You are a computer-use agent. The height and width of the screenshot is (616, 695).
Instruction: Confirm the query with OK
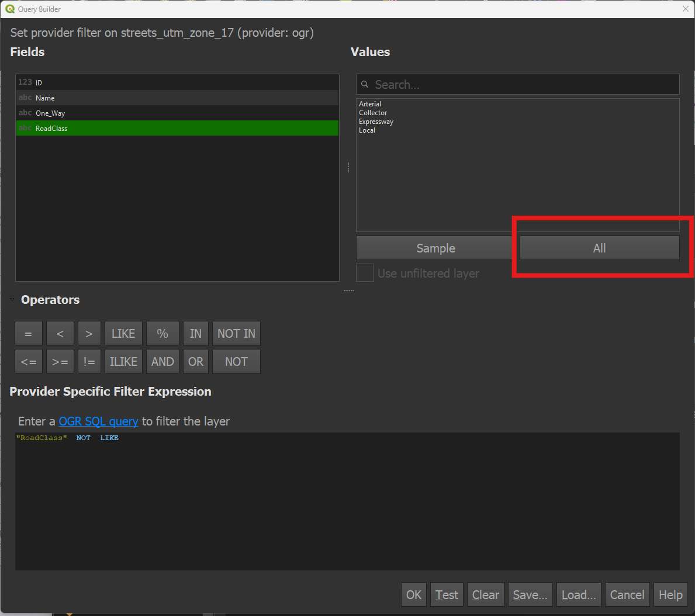413,595
